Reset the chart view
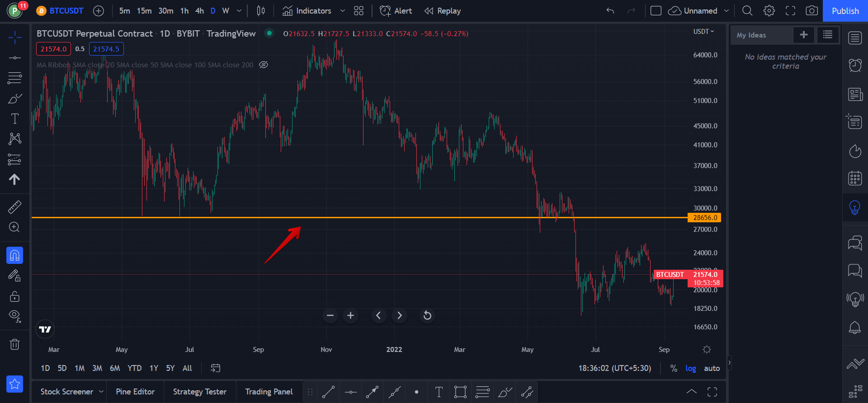Screen dimensions: 868x403 coord(427,315)
